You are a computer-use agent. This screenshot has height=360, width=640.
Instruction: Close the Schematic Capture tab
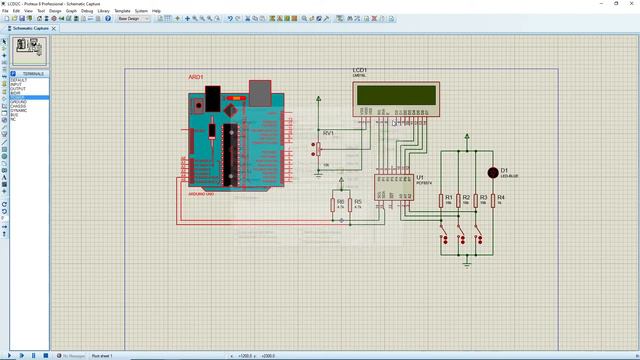pyautogui.click(x=53, y=28)
